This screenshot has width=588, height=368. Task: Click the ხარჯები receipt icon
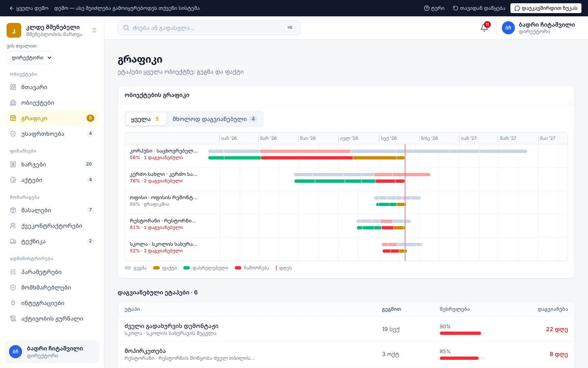click(13, 164)
